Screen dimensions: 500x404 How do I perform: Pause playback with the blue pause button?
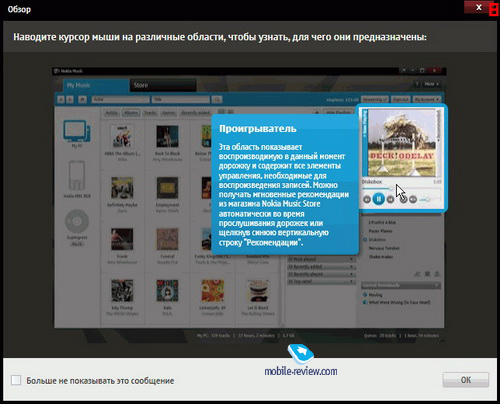378,199
